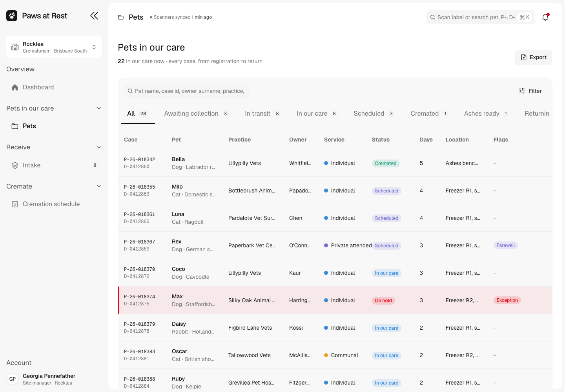Open Intake page
Image resolution: width=565 pixels, height=392 pixels.
(x=54, y=165)
